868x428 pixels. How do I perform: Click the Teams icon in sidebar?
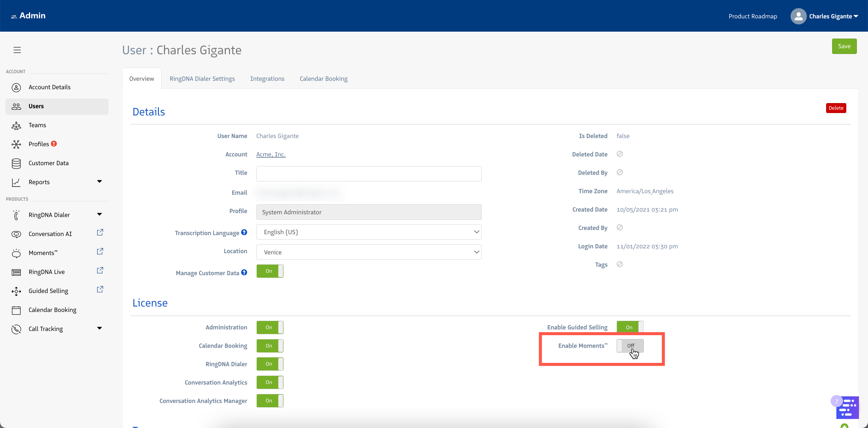[x=16, y=125]
